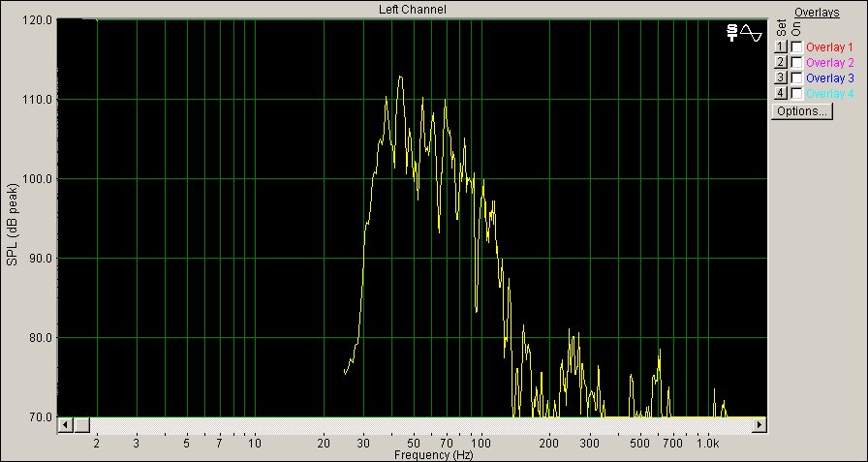This screenshot has height=462, width=868.
Task: Turn on the Overlay 4 checkbox
Action: [796, 94]
